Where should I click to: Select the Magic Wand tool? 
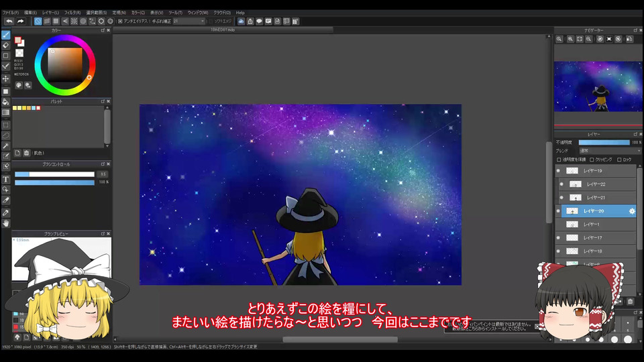click(6, 145)
